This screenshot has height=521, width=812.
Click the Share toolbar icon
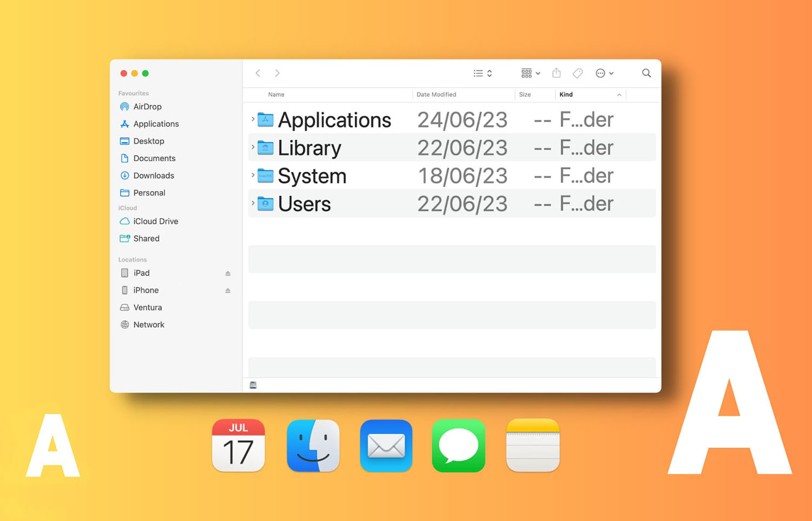(556, 73)
